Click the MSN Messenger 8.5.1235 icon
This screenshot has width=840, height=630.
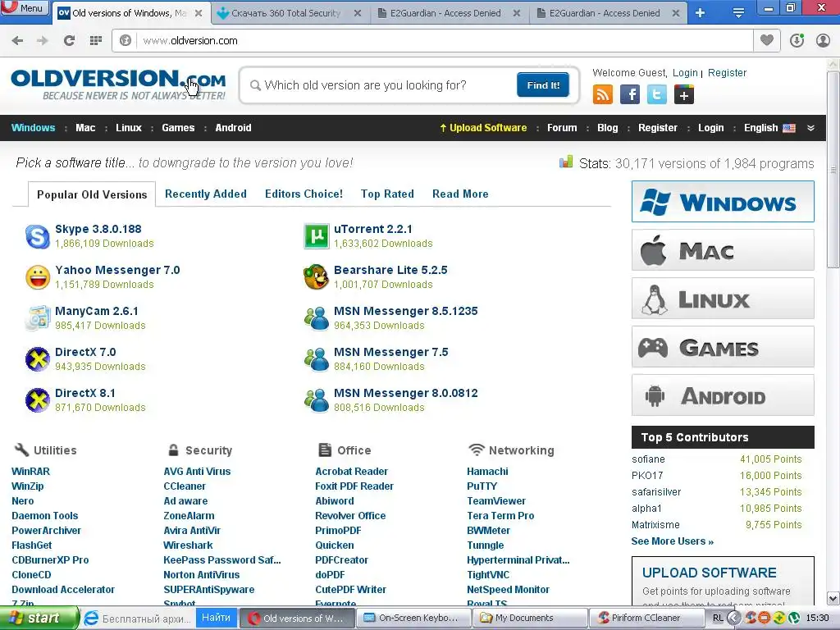[x=317, y=318]
